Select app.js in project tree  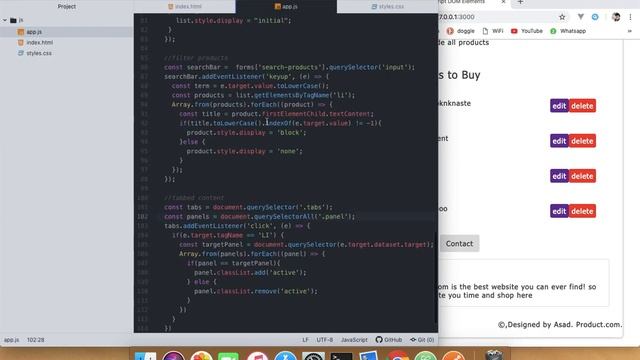[34, 32]
